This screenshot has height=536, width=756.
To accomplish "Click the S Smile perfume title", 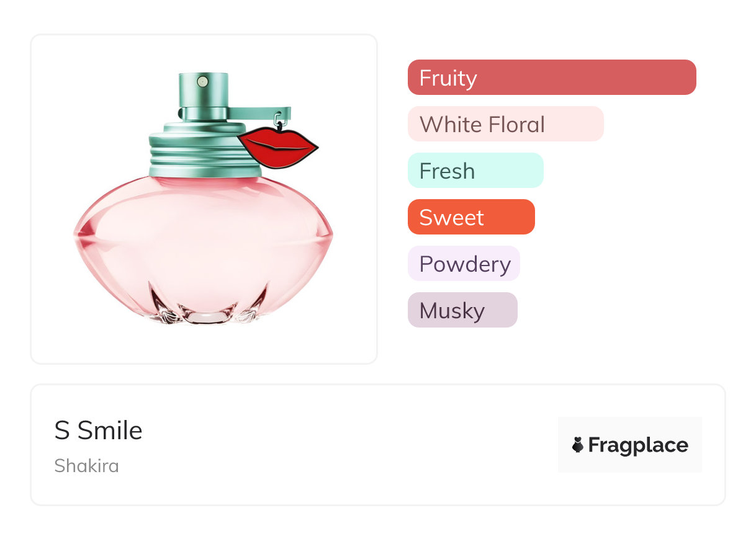I will (x=98, y=431).
